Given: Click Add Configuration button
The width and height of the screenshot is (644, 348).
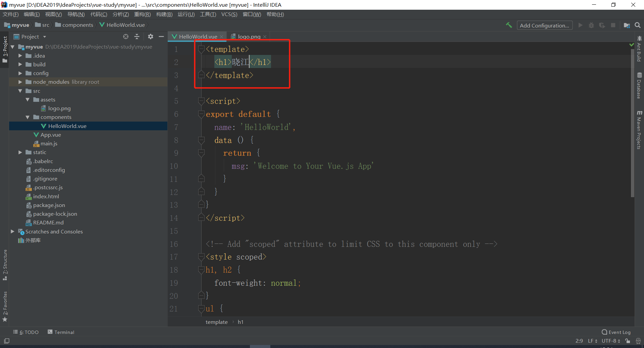Looking at the screenshot, I should tap(544, 25).
